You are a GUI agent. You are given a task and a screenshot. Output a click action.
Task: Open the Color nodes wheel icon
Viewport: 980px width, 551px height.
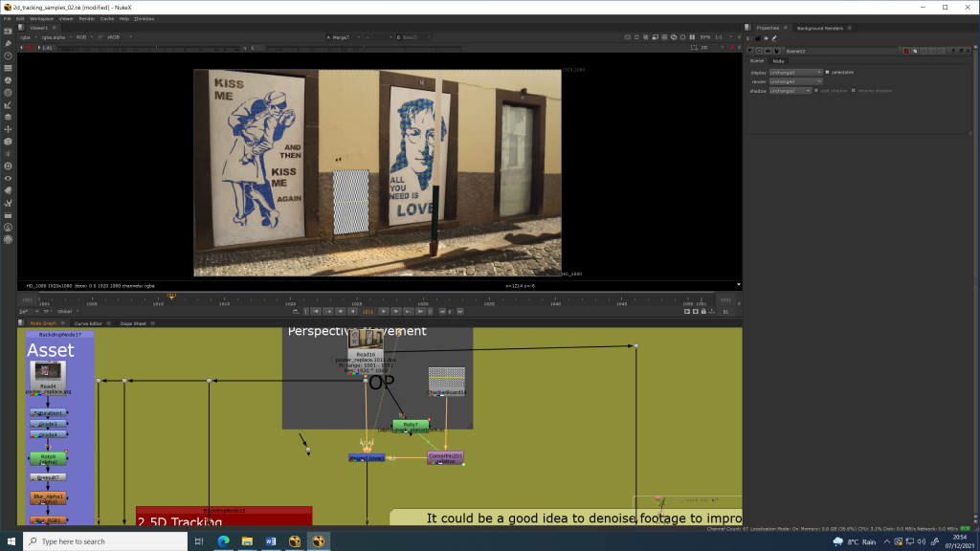8,80
